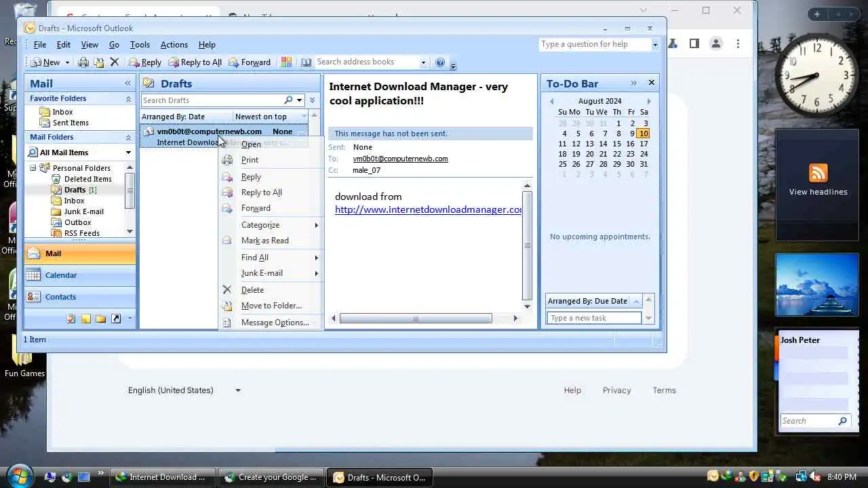Click the sidebar gadget plus button
The image size is (868, 488).
point(817,14)
